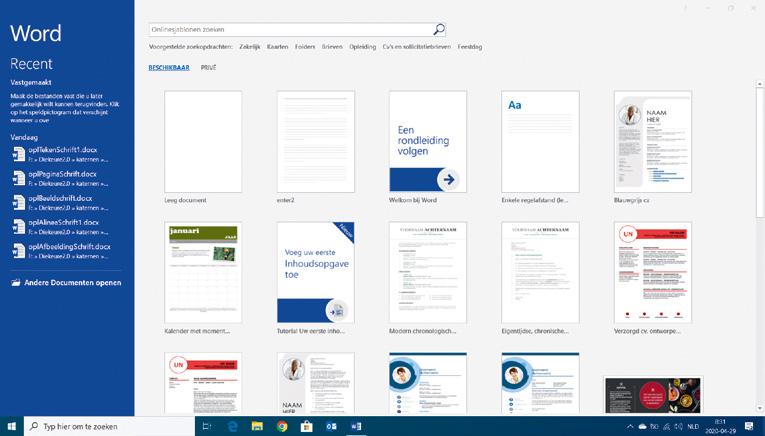Open Microsoft Store from taskbar
The height and width of the screenshot is (436, 765).
coord(306,426)
